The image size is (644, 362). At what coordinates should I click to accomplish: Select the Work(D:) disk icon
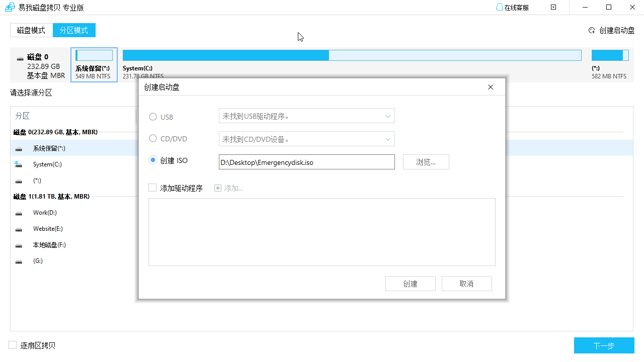tap(18, 212)
